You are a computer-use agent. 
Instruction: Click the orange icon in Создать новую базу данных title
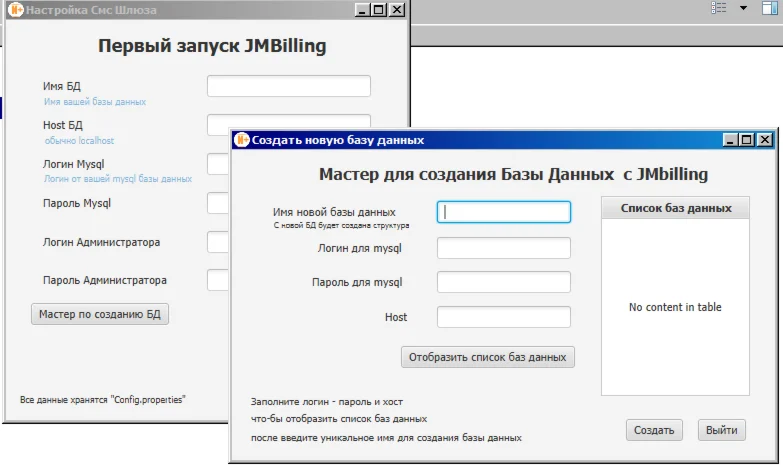[x=242, y=140]
